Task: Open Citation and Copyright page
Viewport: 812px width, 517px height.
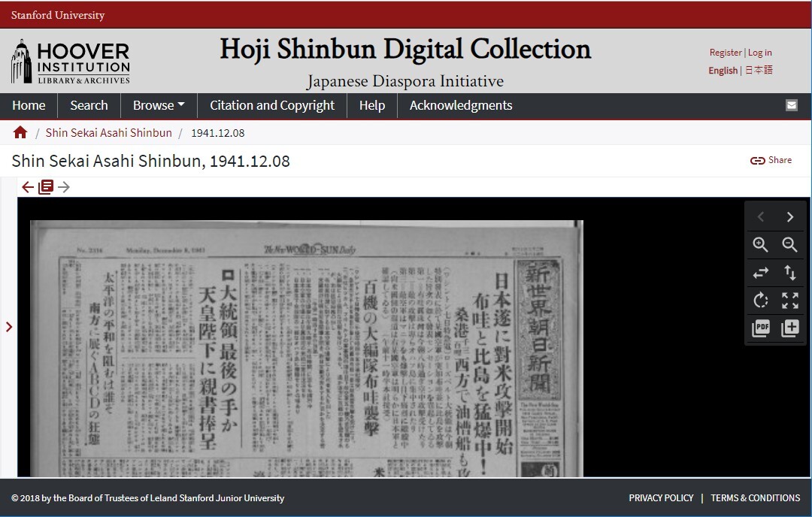Action: click(271, 105)
